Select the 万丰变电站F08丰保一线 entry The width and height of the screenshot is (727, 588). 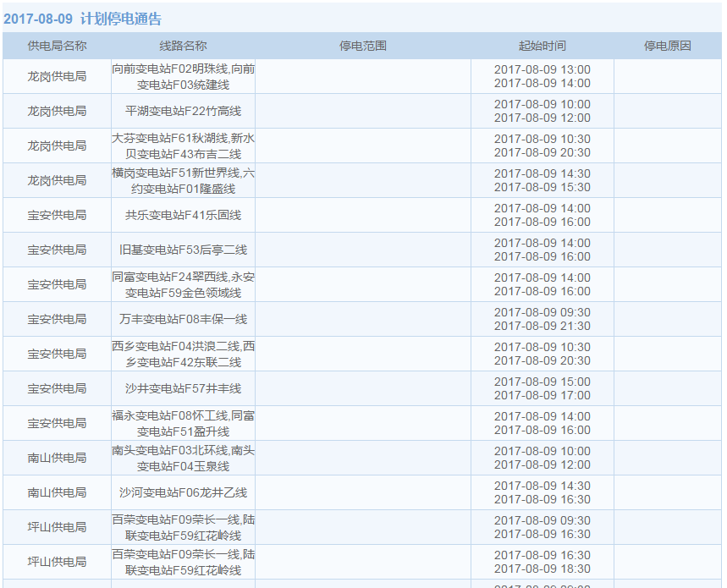click(183, 319)
